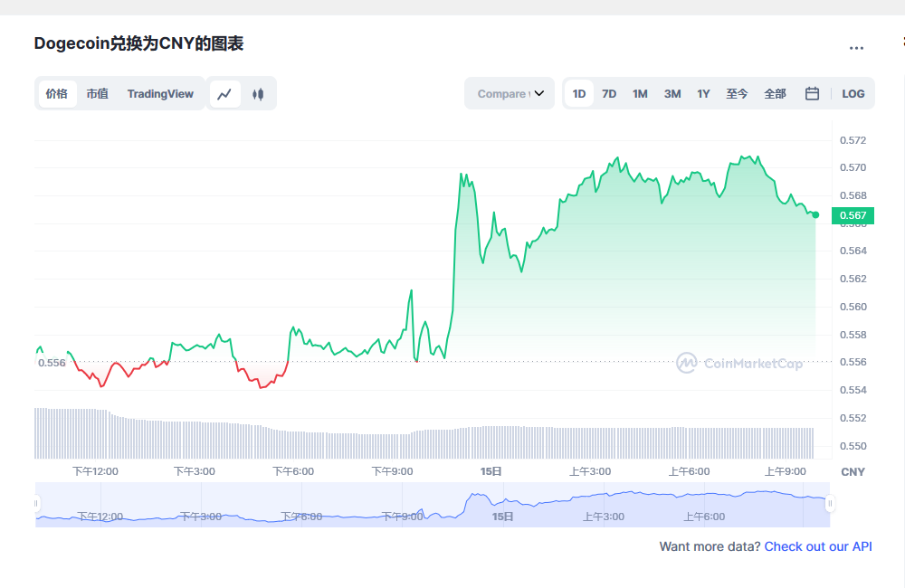
Task: Switch to candlestick chart icon
Action: pos(258,94)
